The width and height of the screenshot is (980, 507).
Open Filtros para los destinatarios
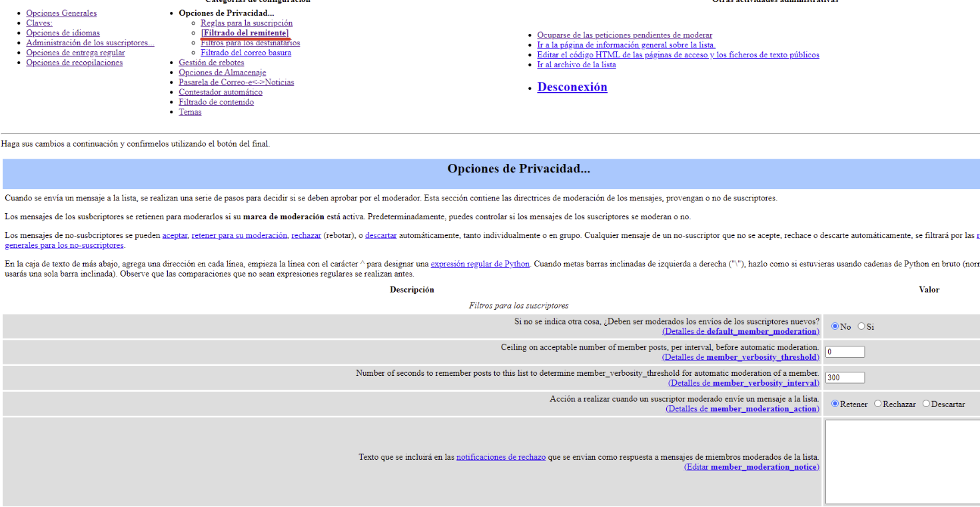tap(250, 43)
